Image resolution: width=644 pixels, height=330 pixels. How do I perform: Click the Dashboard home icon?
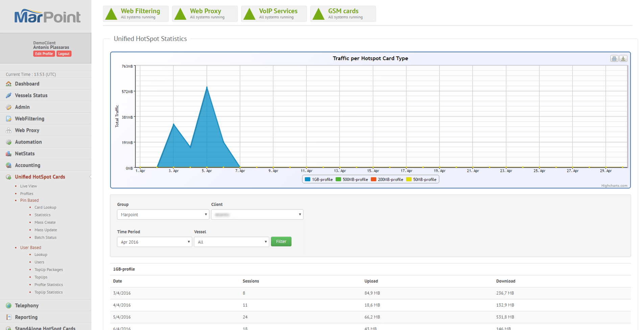coord(9,84)
